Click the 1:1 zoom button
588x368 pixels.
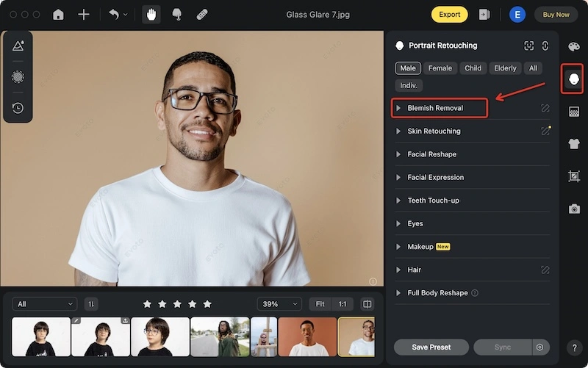coord(343,304)
